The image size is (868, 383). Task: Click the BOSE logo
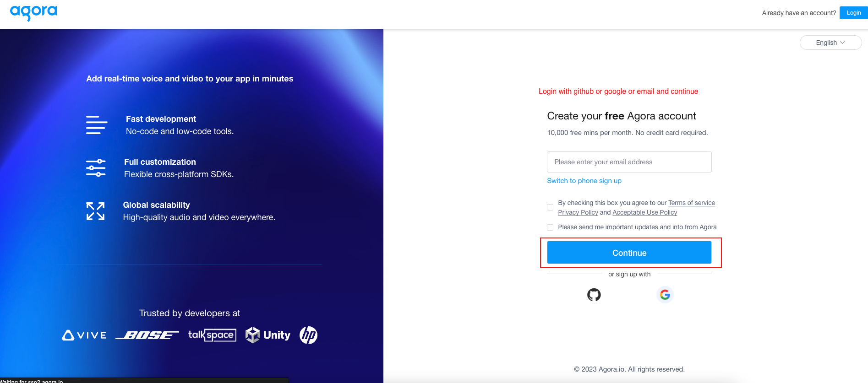(147, 335)
